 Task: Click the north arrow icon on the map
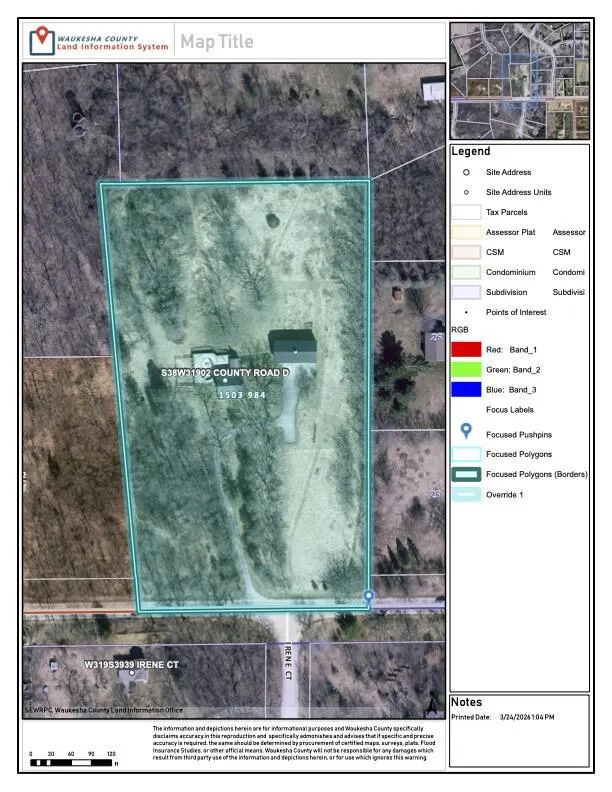click(431, 704)
